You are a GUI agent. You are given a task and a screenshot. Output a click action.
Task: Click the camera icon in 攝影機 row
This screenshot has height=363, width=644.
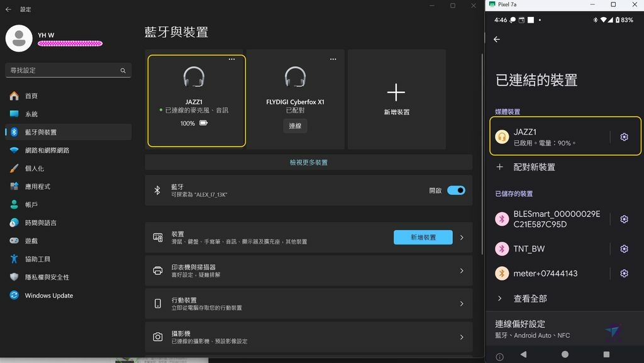pyautogui.click(x=158, y=337)
